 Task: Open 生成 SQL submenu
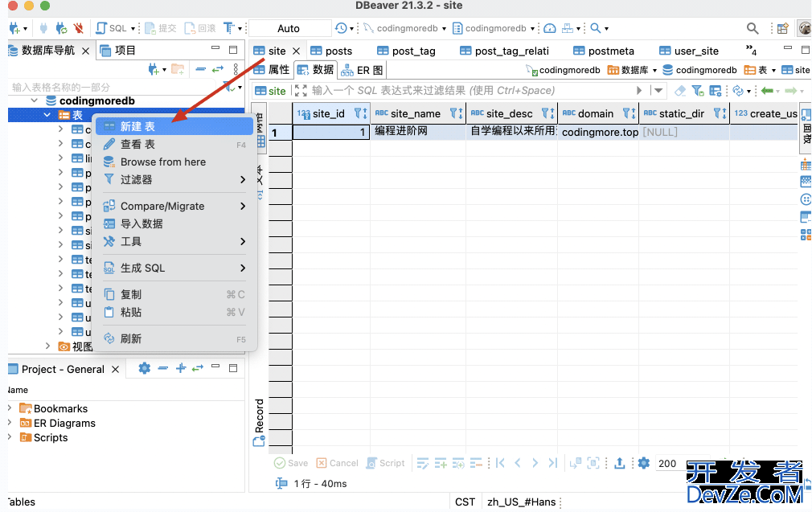point(174,268)
